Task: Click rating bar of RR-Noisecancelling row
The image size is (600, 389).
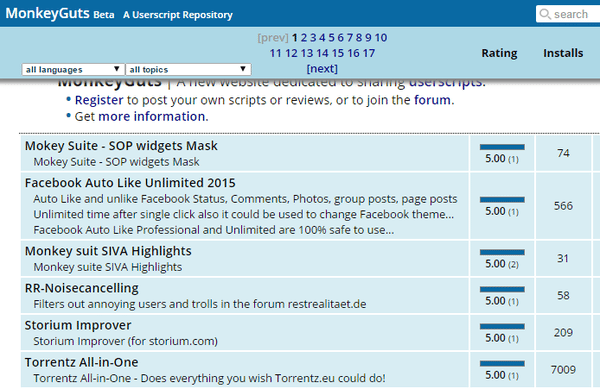Action: click(x=502, y=289)
